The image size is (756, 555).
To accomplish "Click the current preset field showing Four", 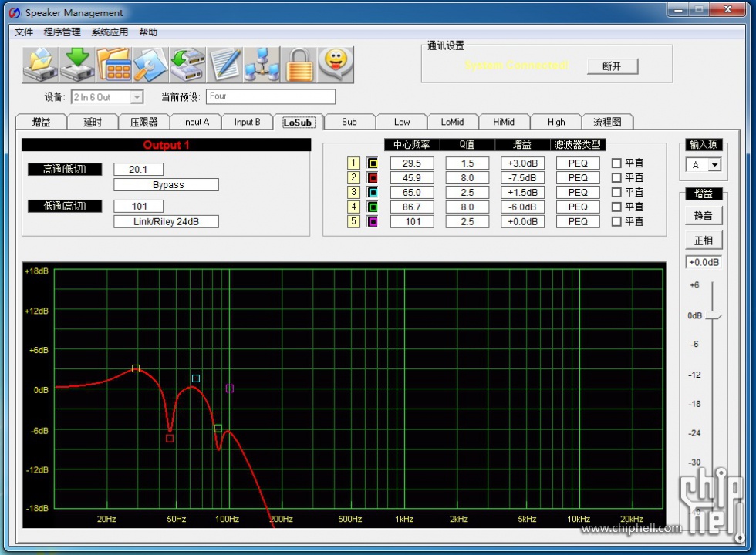I will (271, 97).
